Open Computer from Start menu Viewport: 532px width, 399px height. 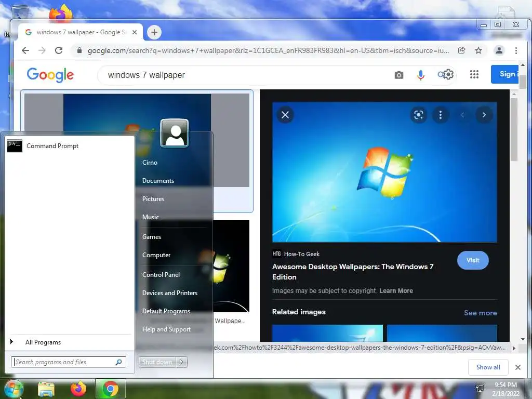pyautogui.click(x=156, y=255)
